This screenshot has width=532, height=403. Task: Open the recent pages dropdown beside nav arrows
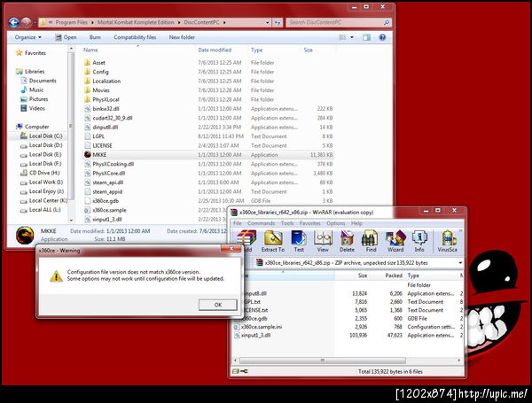coord(35,23)
